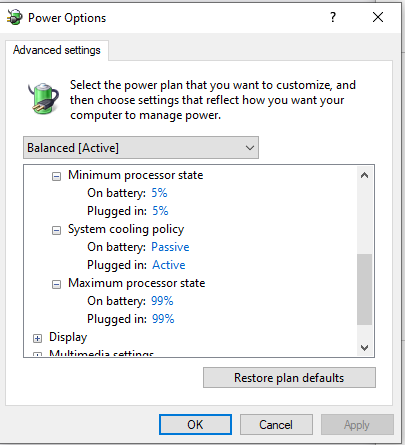Open the Balanced [Active] plan dropdown
The width and height of the screenshot is (405, 445).
141,147
